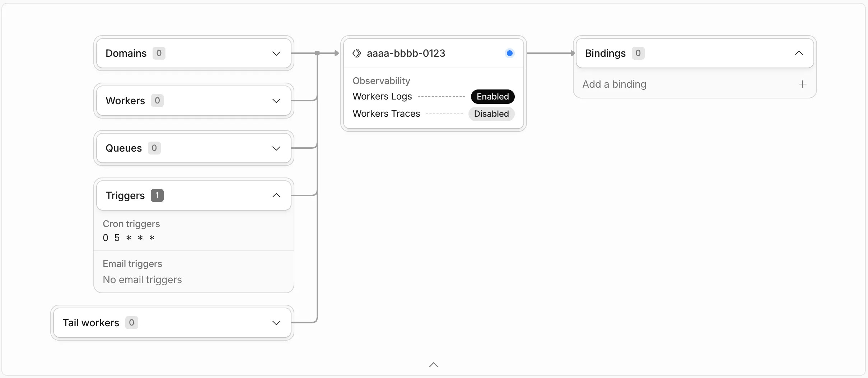868x378 pixels.
Task: Collapse the Bindings section chevron
Action: coord(799,53)
